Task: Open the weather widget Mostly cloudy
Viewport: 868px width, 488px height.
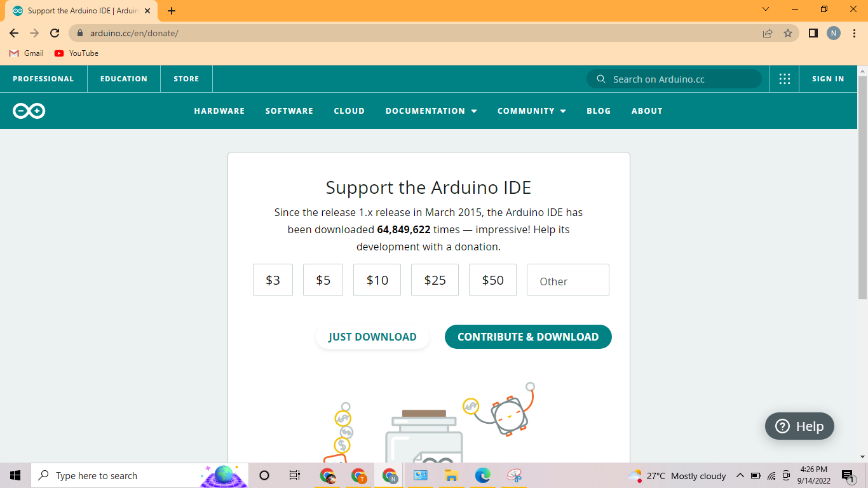Action: (676, 476)
